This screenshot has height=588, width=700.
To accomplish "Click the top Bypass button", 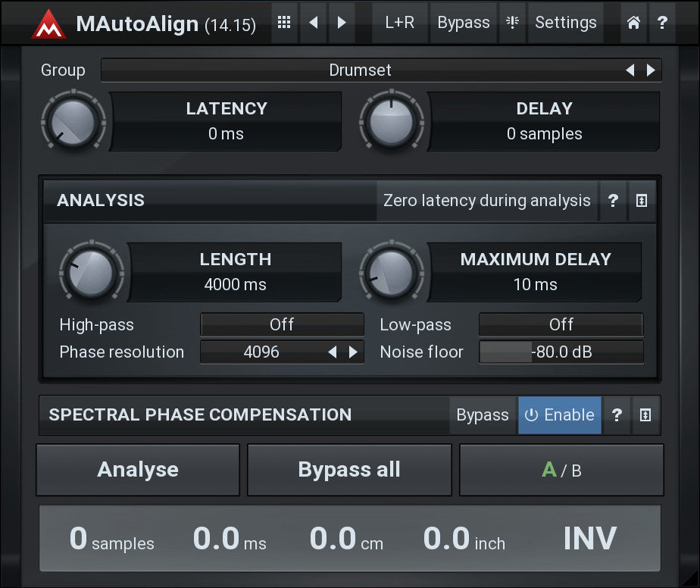I will (x=463, y=23).
